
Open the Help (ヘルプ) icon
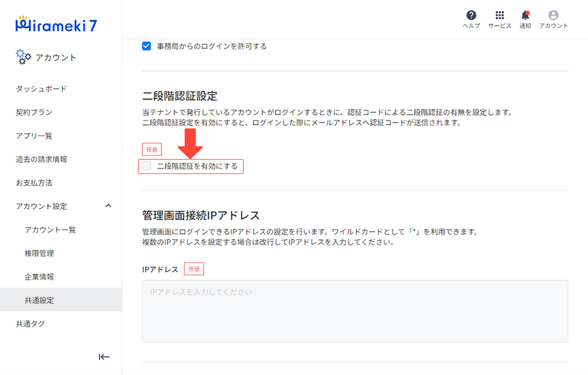coord(471,16)
